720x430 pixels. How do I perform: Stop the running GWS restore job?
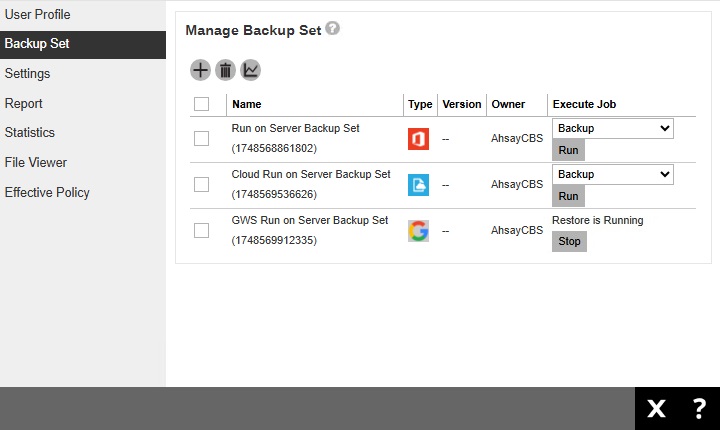[x=569, y=241]
